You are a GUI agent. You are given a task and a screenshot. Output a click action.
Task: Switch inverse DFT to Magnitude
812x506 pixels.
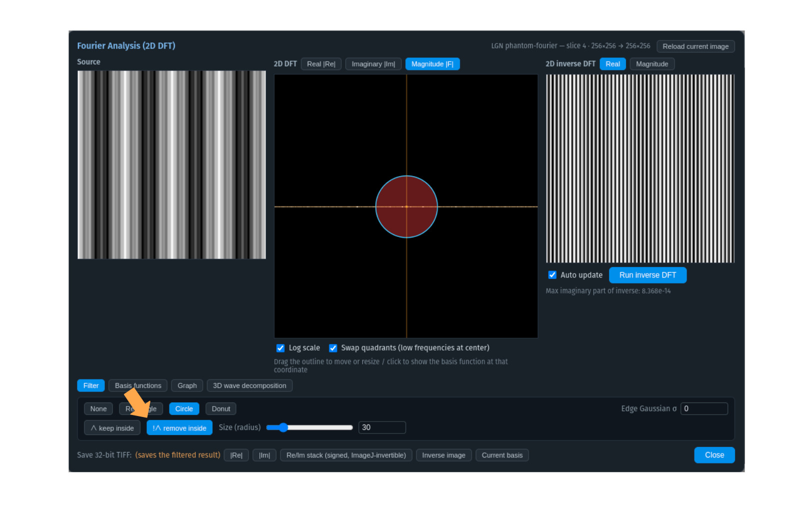pos(652,64)
